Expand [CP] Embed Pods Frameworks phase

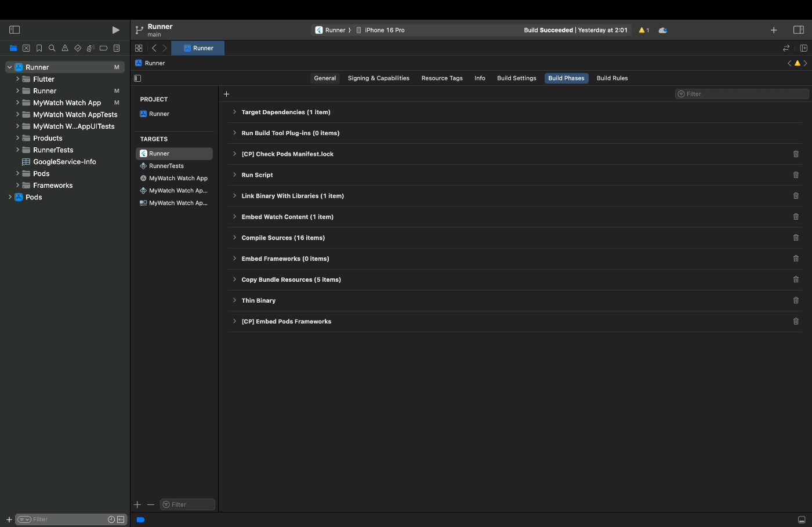[x=234, y=321]
